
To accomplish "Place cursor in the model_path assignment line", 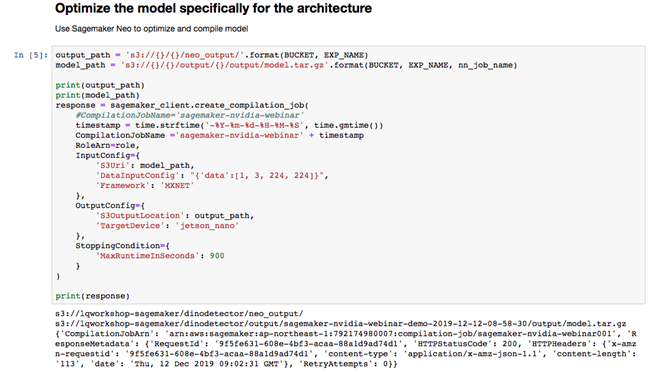I will 286,65.
